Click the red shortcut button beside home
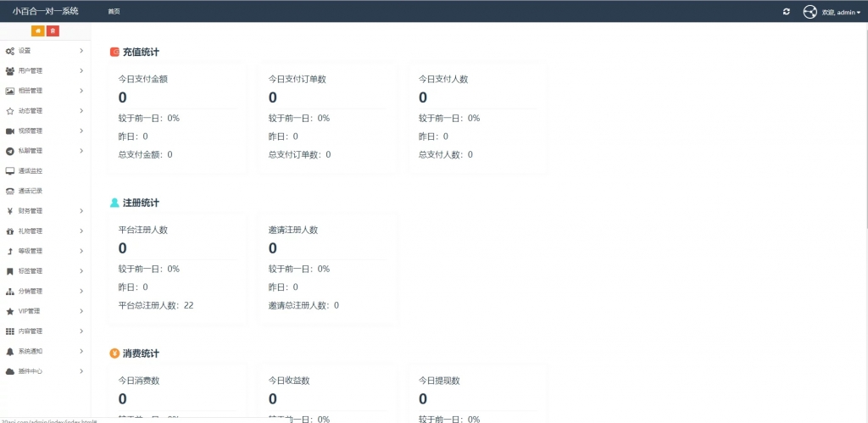 (x=53, y=31)
